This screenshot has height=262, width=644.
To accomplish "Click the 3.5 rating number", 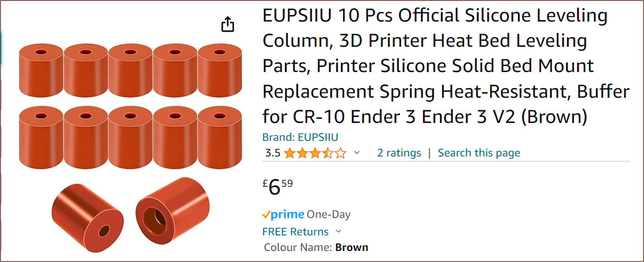I will pos(272,153).
